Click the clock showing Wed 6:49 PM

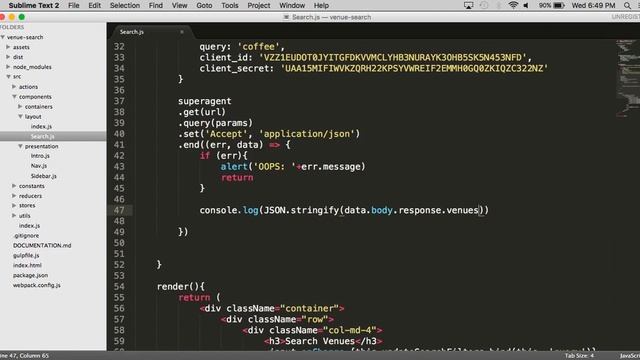tap(593, 5)
